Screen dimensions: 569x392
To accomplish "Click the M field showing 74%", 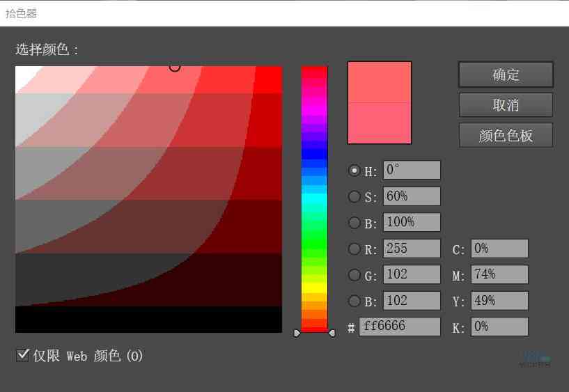I will [x=499, y=274].
